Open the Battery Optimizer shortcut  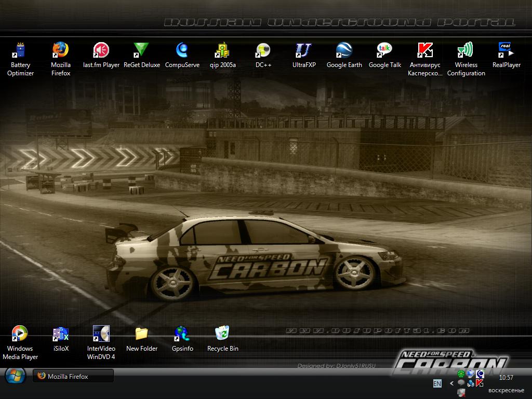click(20, 50)
